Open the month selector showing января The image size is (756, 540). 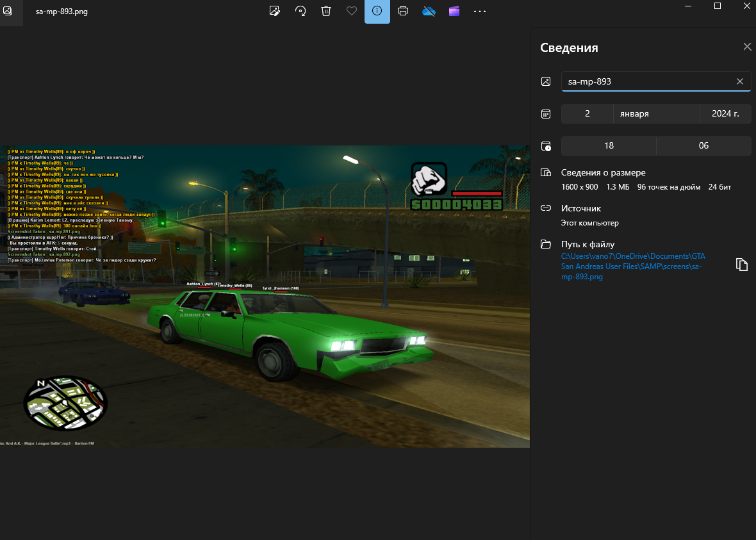pyautogui.click(x=656, y=113)
